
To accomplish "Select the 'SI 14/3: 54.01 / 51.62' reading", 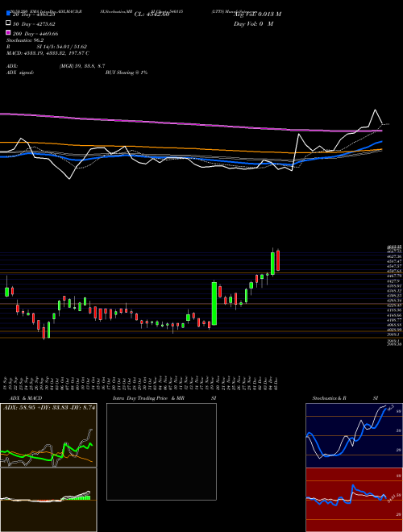I will click(62, 47).
